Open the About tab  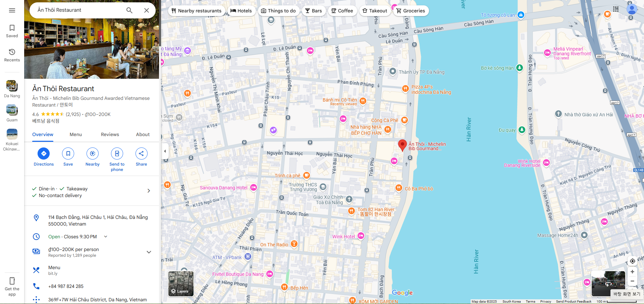click(143, 134)
